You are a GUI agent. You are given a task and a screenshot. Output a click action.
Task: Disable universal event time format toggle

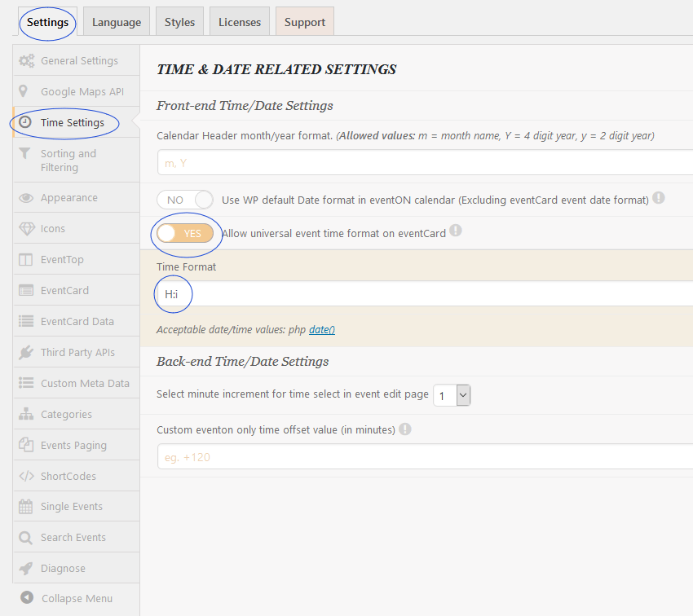(185, 234)
